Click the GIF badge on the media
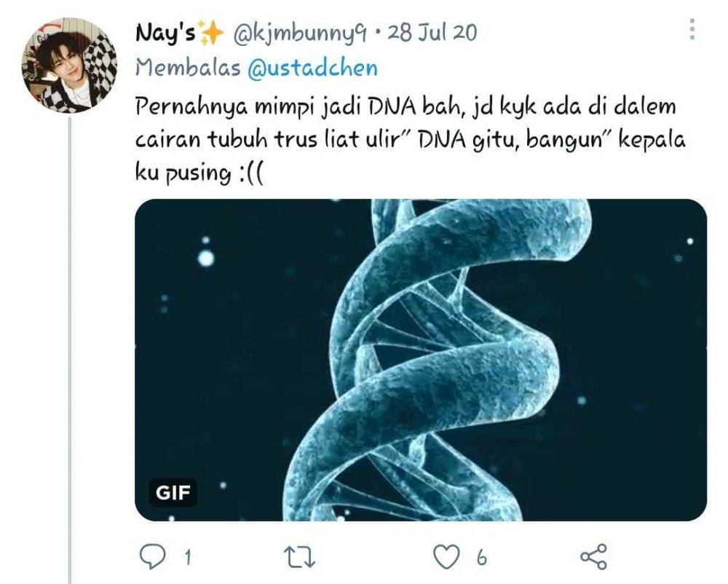 [x=173, y=492]
